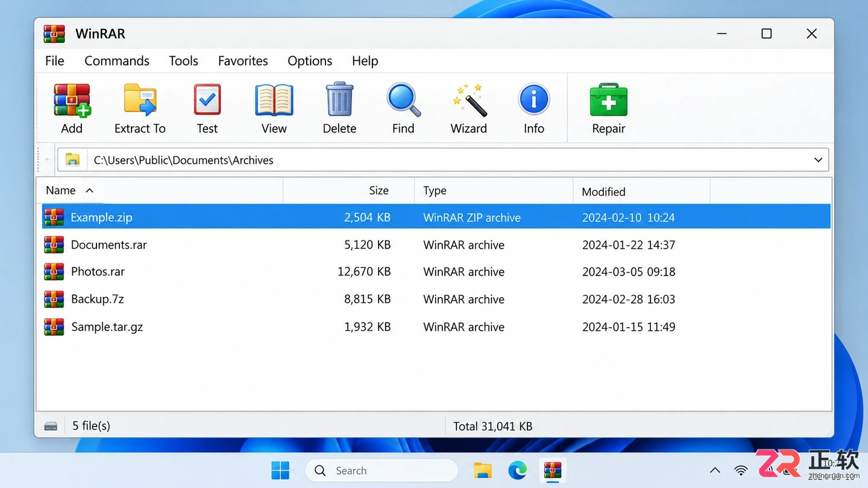
Task: Click the WinRAR ZIP archive type cell
Action: click(x=472, y=217)
